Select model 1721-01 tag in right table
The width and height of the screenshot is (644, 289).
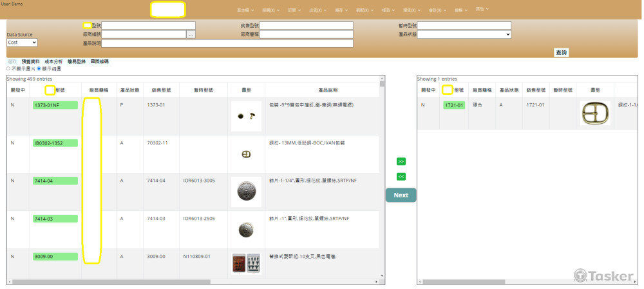coord(454,105)
